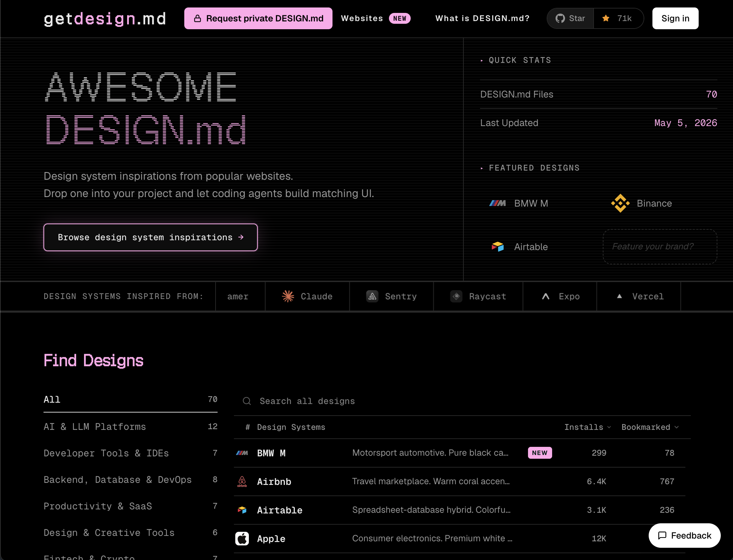The height and width of the screenshot is (560, 733).
Task: Open the Apple design row name
Action: tap(271, 539)
